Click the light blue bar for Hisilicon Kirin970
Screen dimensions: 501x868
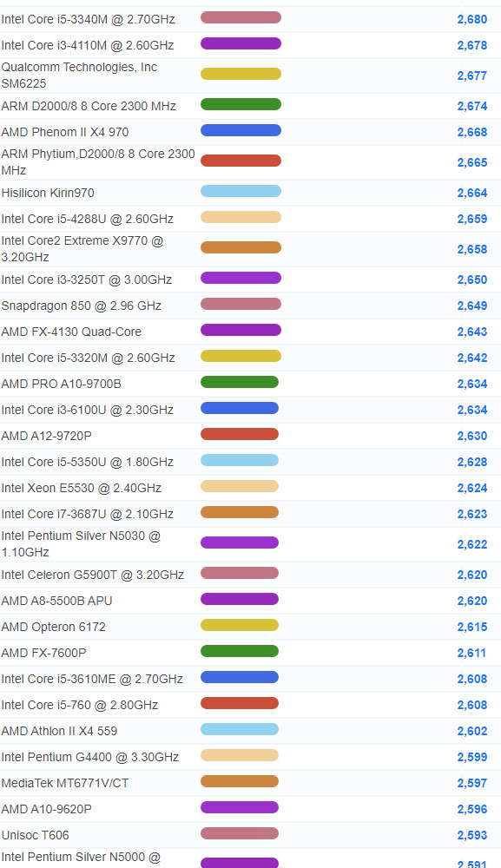point(241,192)
